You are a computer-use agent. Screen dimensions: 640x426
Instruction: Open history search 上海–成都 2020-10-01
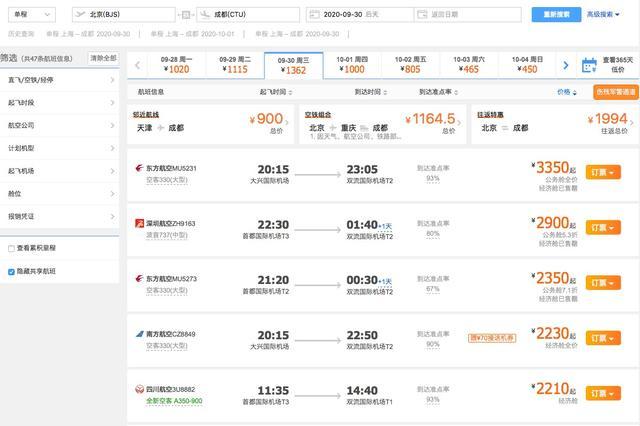coord(193,34)
